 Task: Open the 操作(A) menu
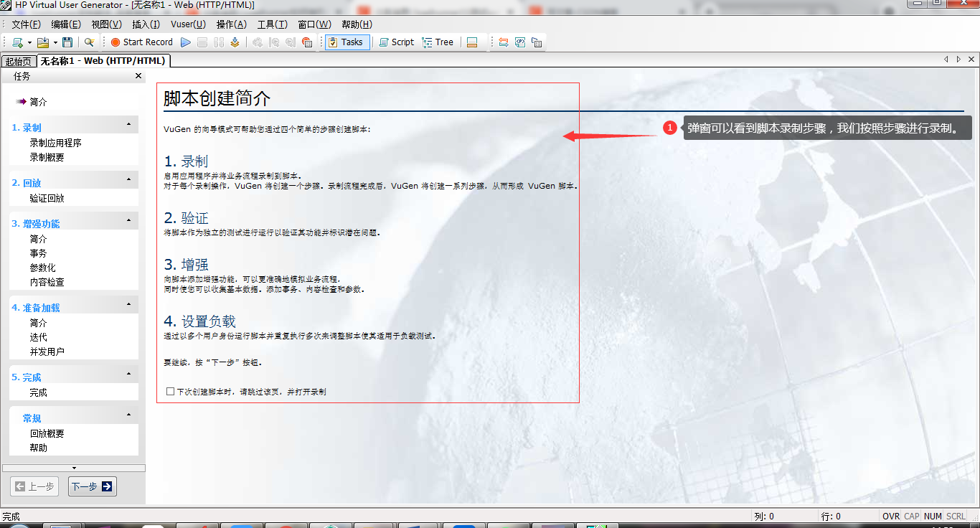[231, 24]
